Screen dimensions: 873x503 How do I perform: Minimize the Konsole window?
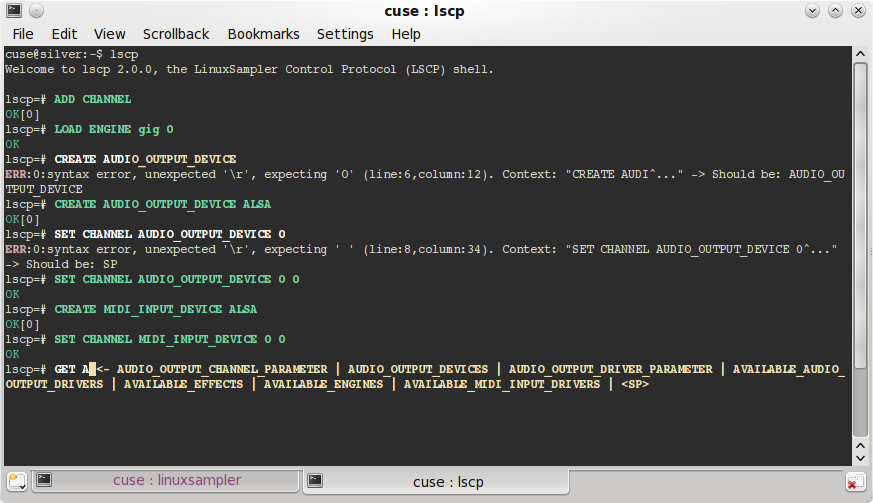tap(812, 11)
